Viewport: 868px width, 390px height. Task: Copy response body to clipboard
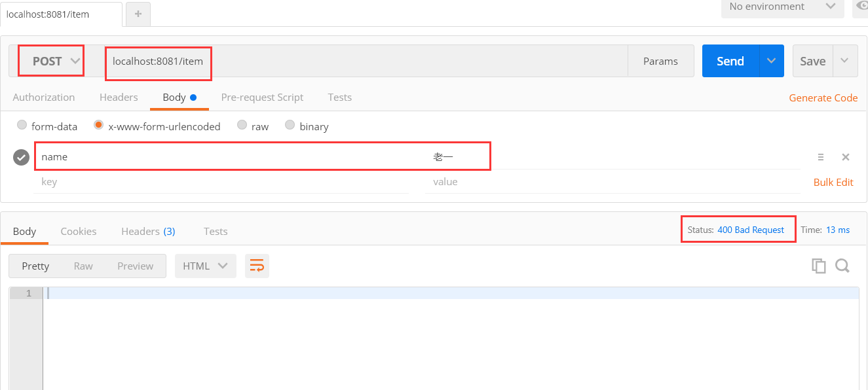pos(818,266)
